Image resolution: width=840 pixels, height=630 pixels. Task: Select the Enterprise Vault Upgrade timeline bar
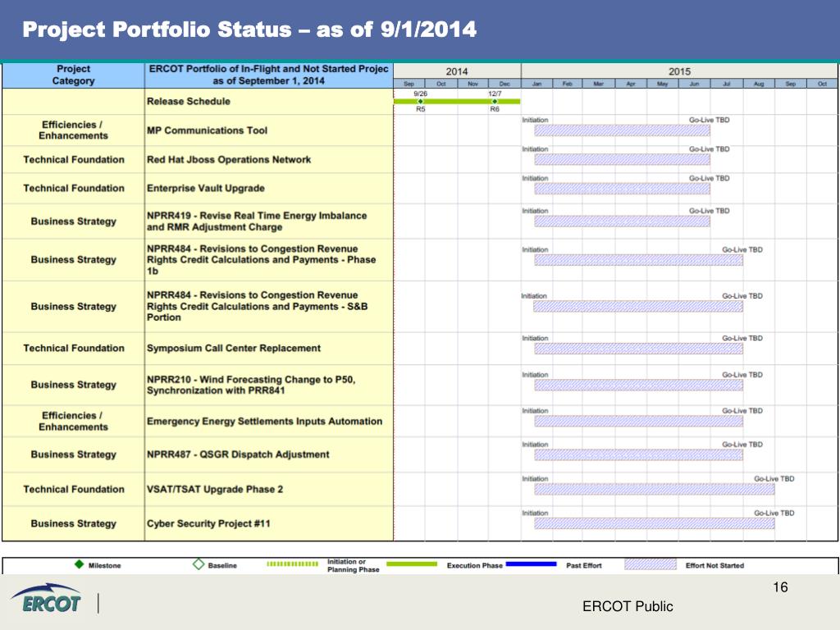622,189
